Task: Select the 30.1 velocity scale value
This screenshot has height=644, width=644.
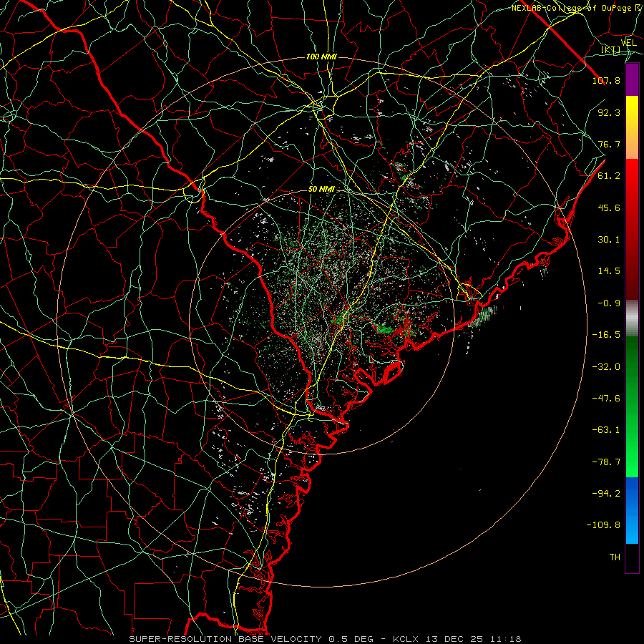Action: pyautogui.click(x=609, y=240)
